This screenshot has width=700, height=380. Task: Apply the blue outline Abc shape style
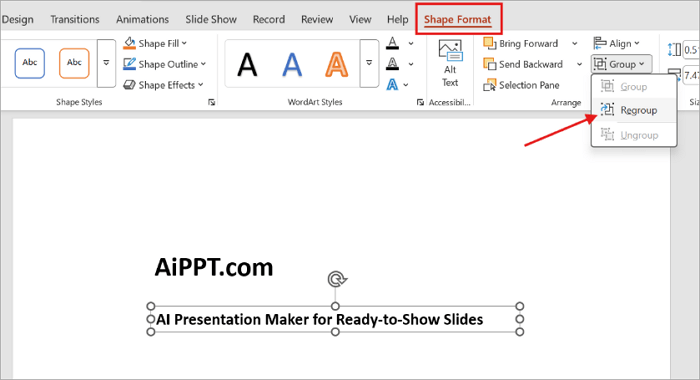coord(29,63)
